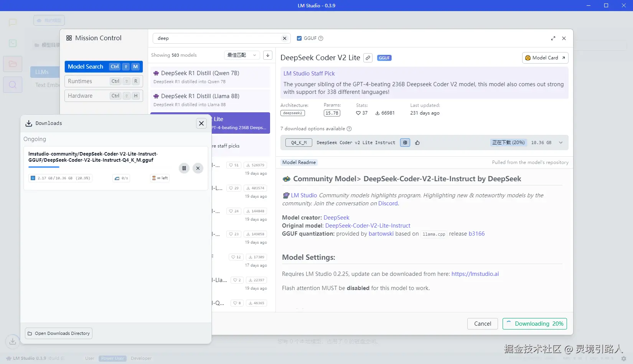Switch to the Hardware tab
The width and height of the screenshot is (633, 364).
pos(104,96)
